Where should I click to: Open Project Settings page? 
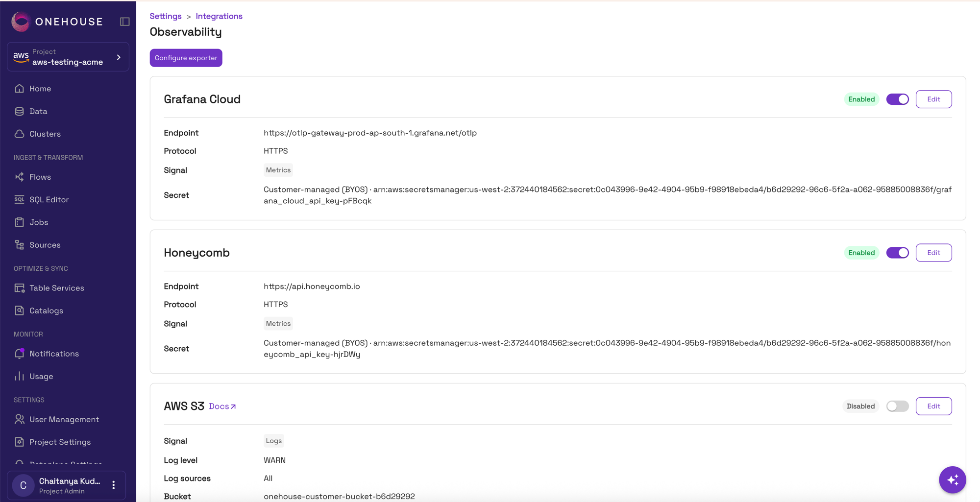(60, 442)
